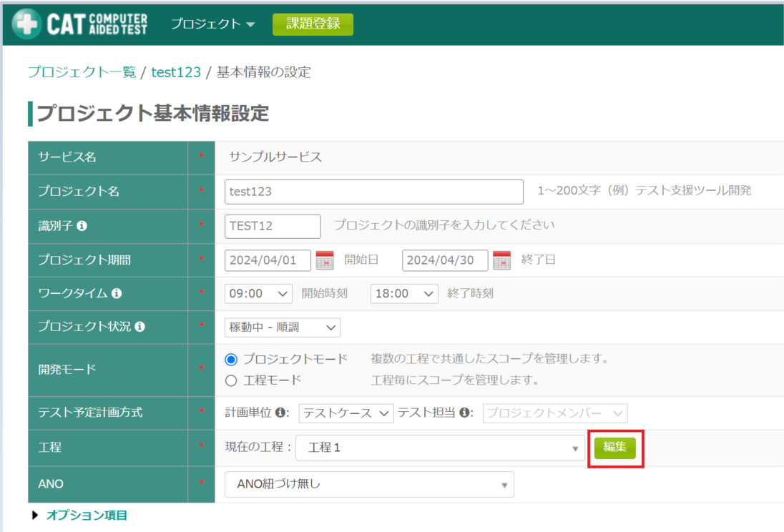Click the CAT Computer Aided Test logo

coord(80,24)
